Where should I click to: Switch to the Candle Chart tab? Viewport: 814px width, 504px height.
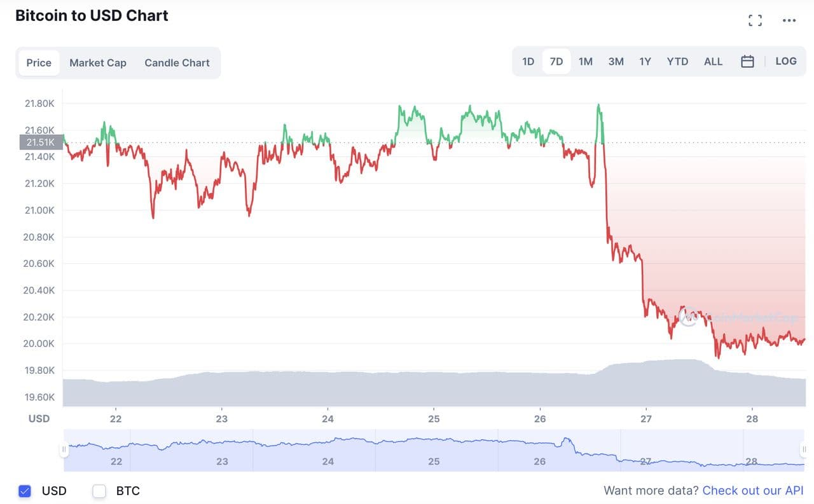(177, 63)
